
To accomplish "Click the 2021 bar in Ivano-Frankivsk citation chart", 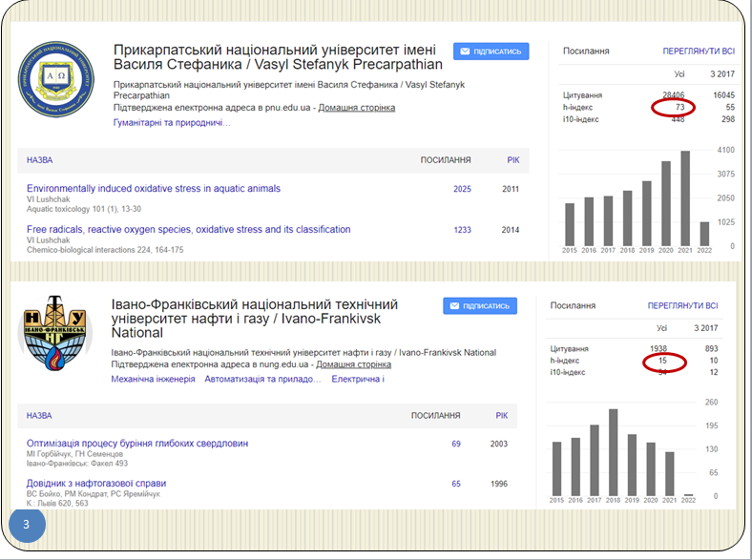I will [x=670, y=474].
